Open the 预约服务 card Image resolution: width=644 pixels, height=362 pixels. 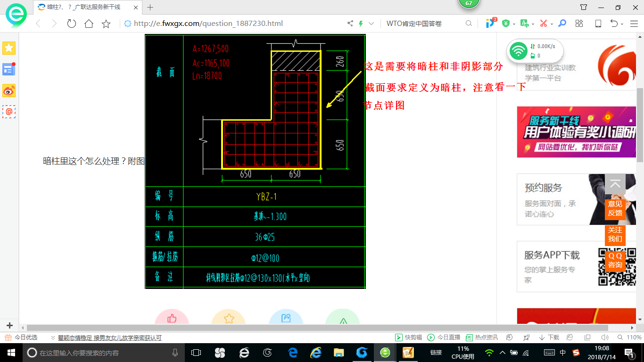577,199
